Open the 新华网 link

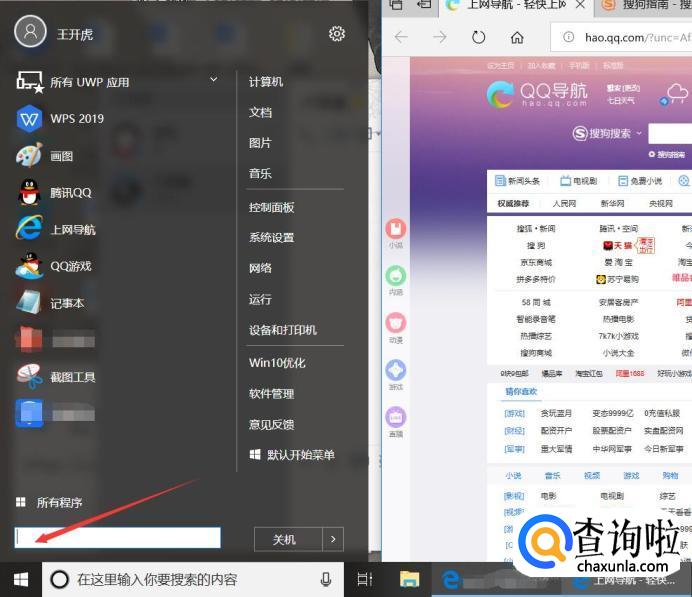613,203
